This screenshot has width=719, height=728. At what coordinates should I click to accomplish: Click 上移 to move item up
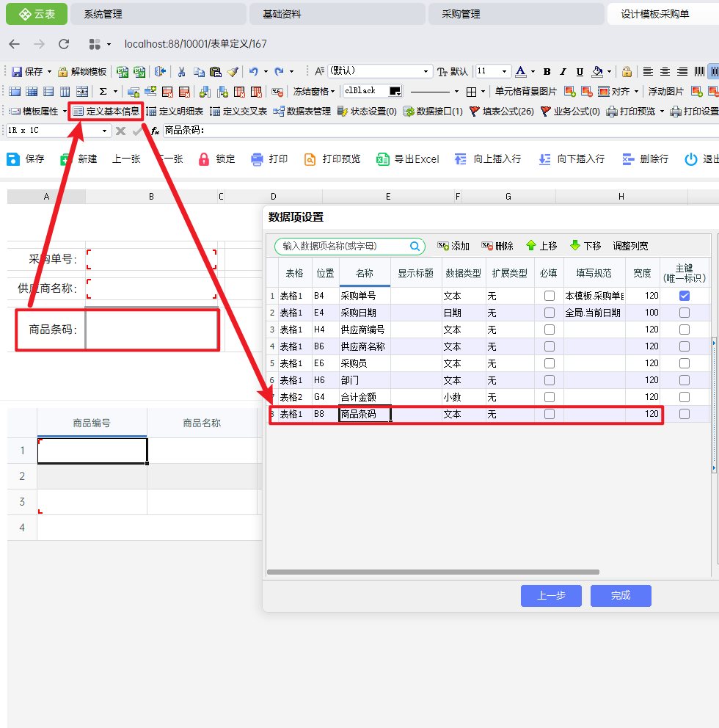click(541, 246)
